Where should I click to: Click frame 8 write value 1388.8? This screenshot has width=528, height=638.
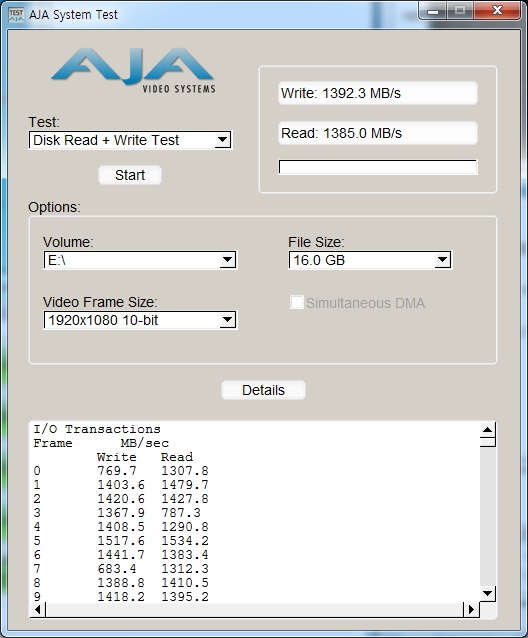coord(121,582)
